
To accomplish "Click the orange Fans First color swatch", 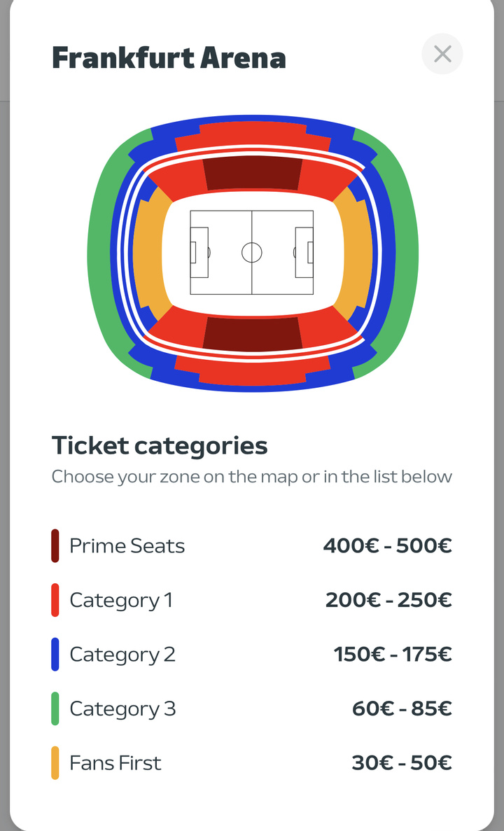I will click(55, 762).
